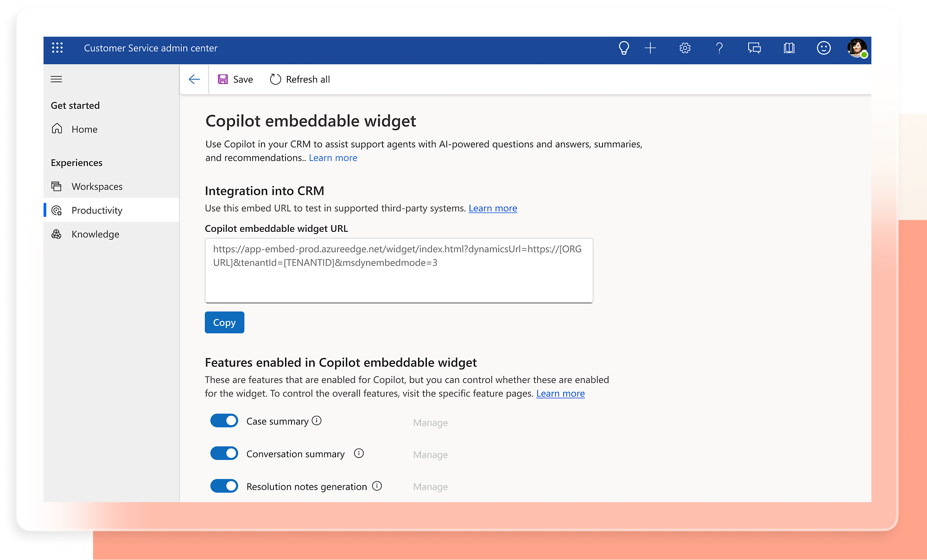Click the Save floppy disk icon

click(223, 79)
